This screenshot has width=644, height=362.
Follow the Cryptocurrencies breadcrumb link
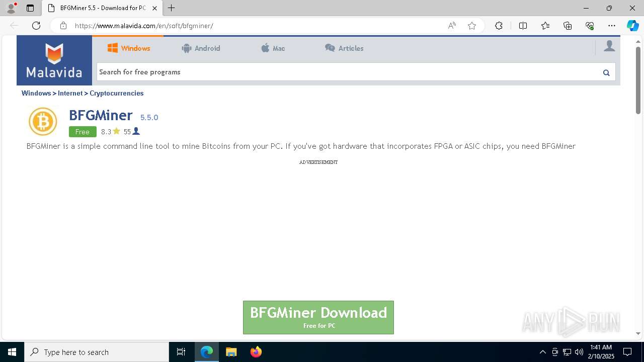tap(117, 93)
